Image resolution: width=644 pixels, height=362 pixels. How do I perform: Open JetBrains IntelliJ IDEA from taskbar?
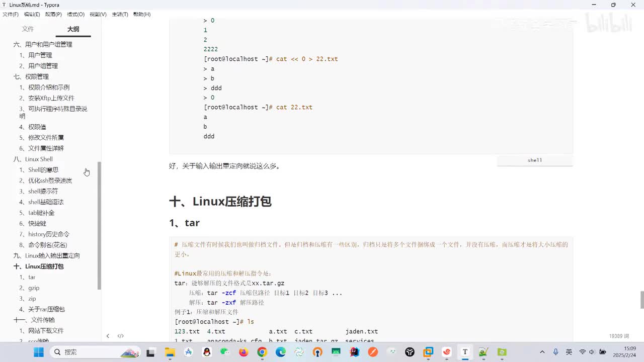pyautogui.click(x=355, y=352)
